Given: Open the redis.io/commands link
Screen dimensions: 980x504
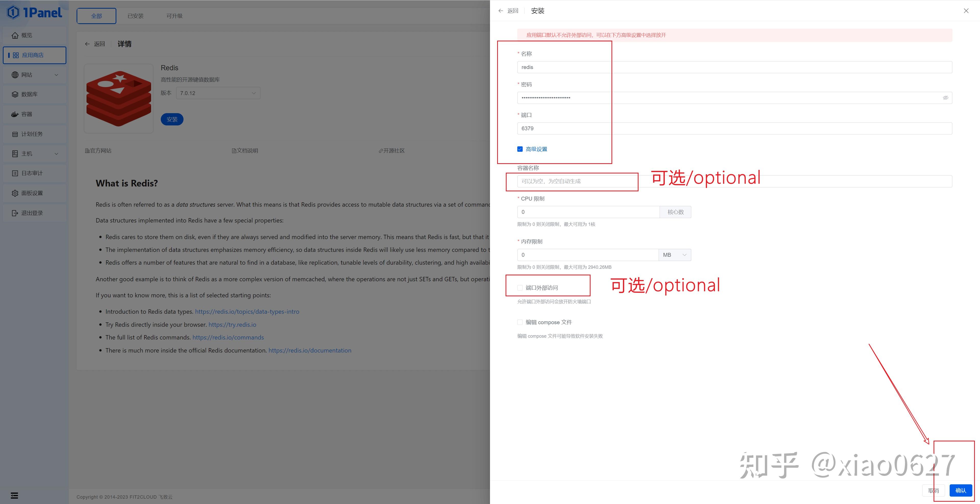Looking at the screenshot, I should [228, 337].
